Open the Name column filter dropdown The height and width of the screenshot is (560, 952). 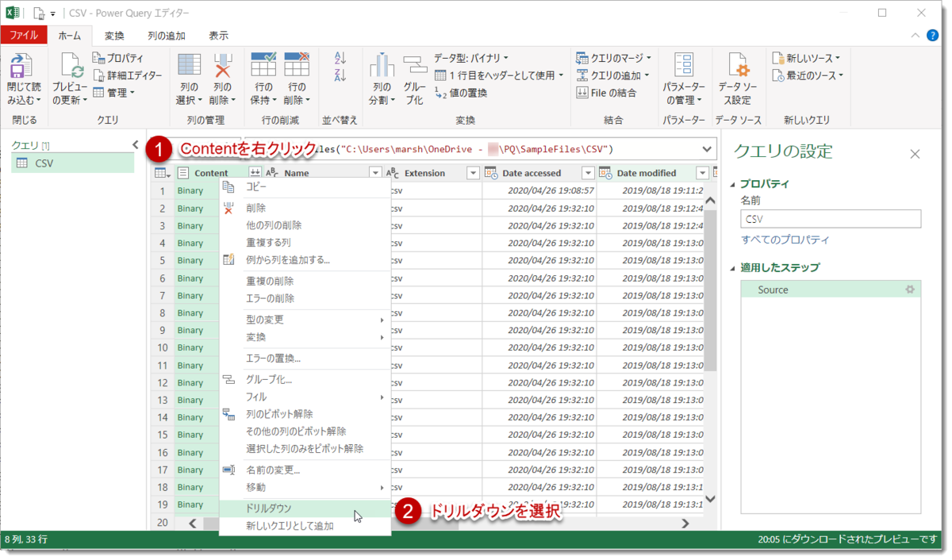pos(374,172)
